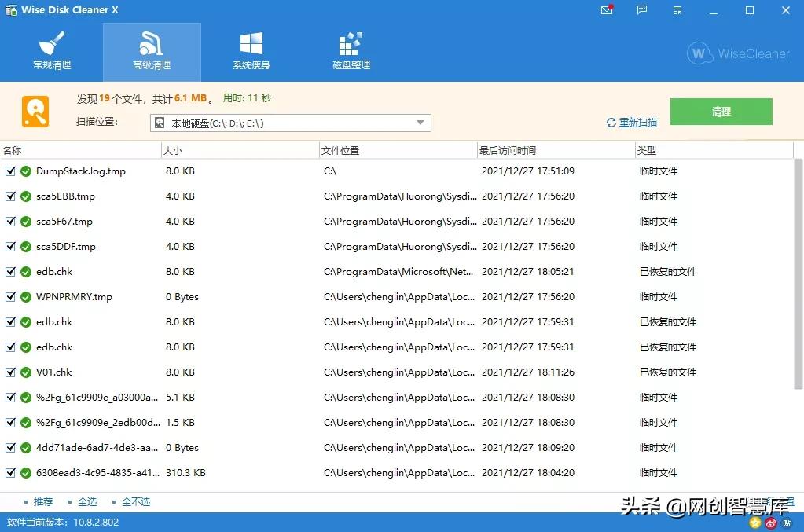Click the refresh icon beside 重新扫描
This screenshot has height=532, width=804.
click(611, 122)
